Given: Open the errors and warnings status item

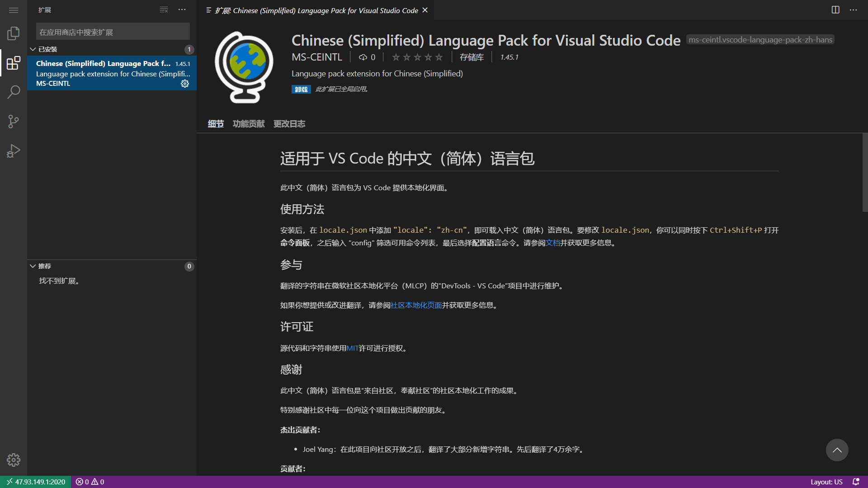Looking at the screenshot, I should tap(90, 482).
